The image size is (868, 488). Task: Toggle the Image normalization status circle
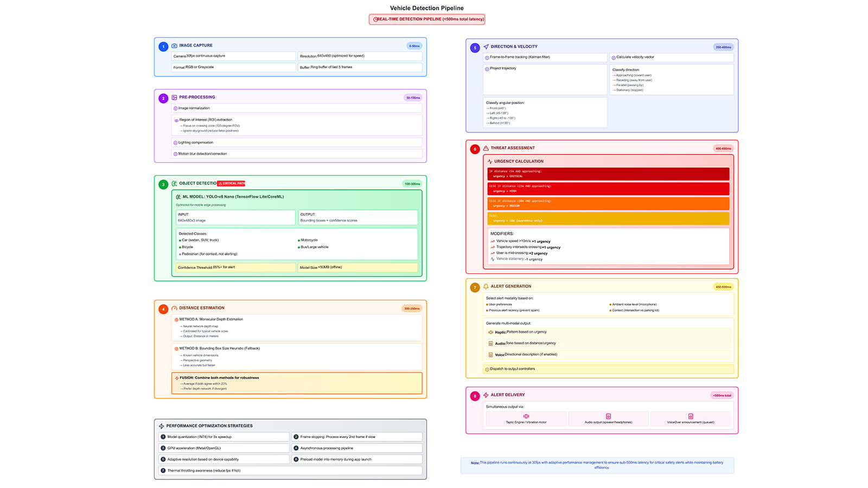(x=175, y=108)
